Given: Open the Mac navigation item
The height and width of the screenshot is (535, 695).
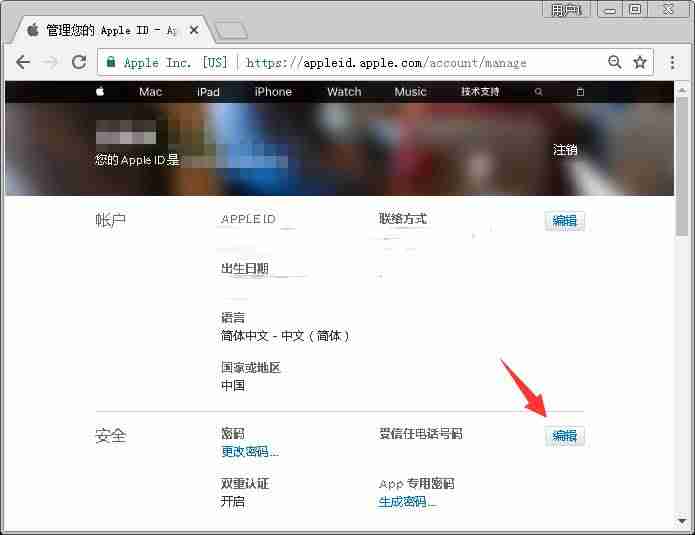Looking at the screenshot, I should click(x=151, y=92).
